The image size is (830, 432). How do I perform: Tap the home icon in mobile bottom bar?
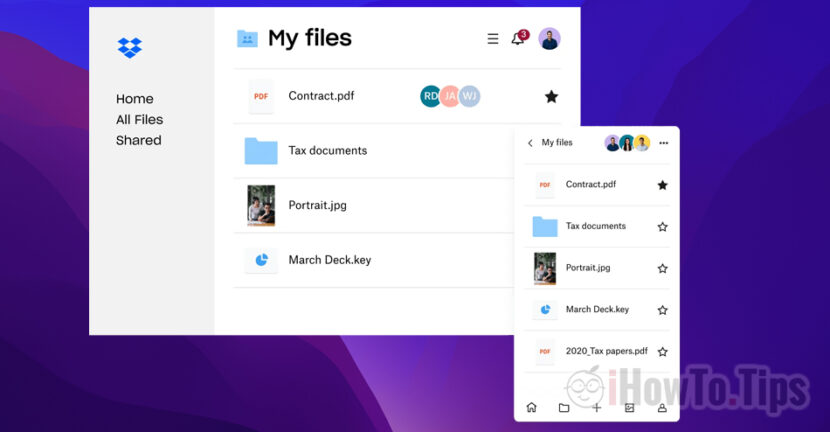(531, 407)
